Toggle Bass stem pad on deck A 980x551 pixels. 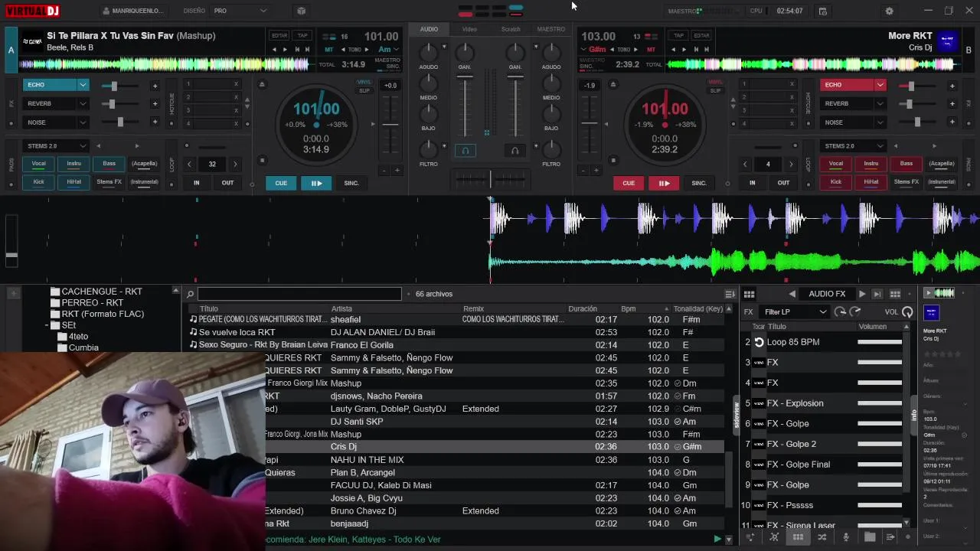109,163
